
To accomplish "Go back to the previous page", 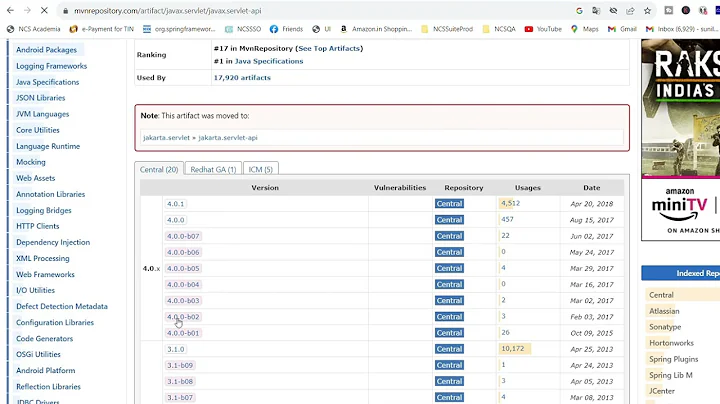I will pyautogui.click(x=10, y=11).
